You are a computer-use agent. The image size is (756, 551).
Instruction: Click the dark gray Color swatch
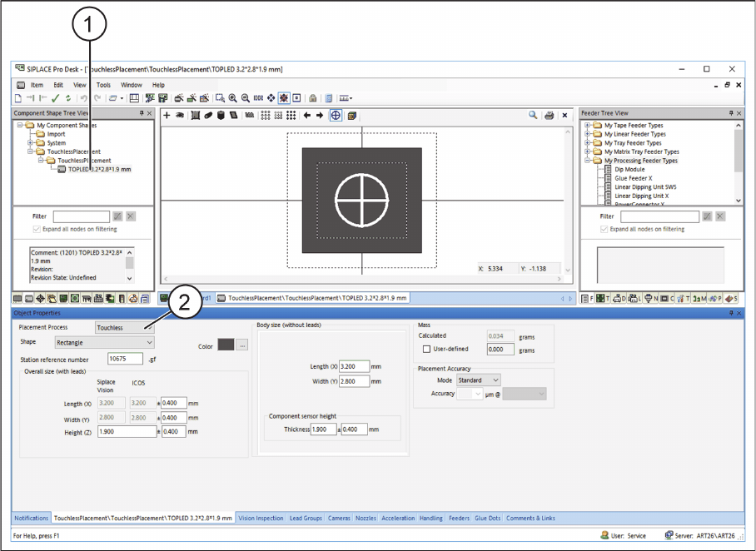click(226, 345)
